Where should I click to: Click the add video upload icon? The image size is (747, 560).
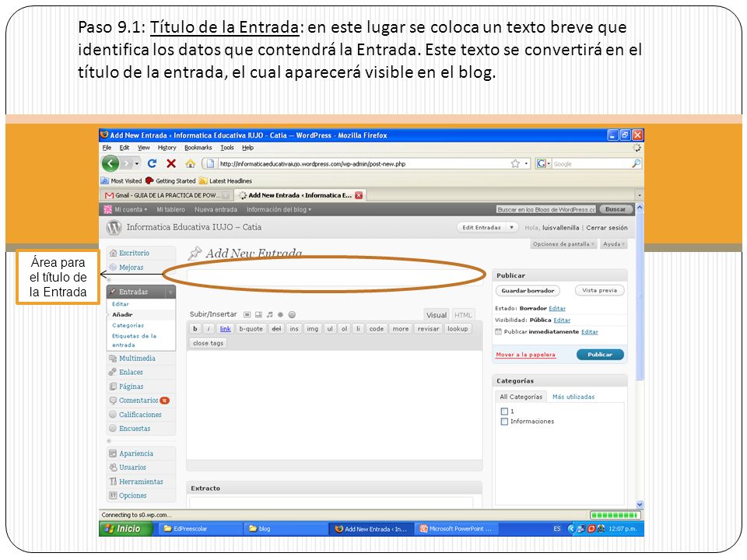pyautogui.click(x=258, y=315)
